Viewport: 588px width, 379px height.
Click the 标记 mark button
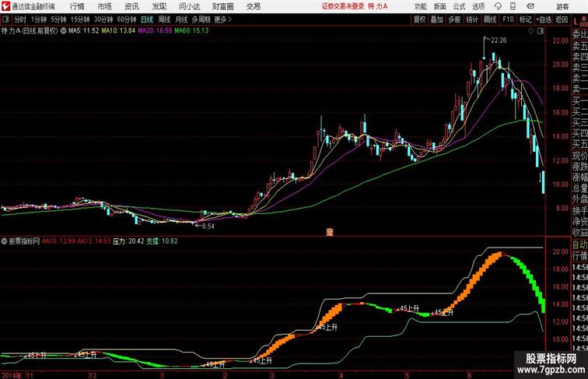525,19
